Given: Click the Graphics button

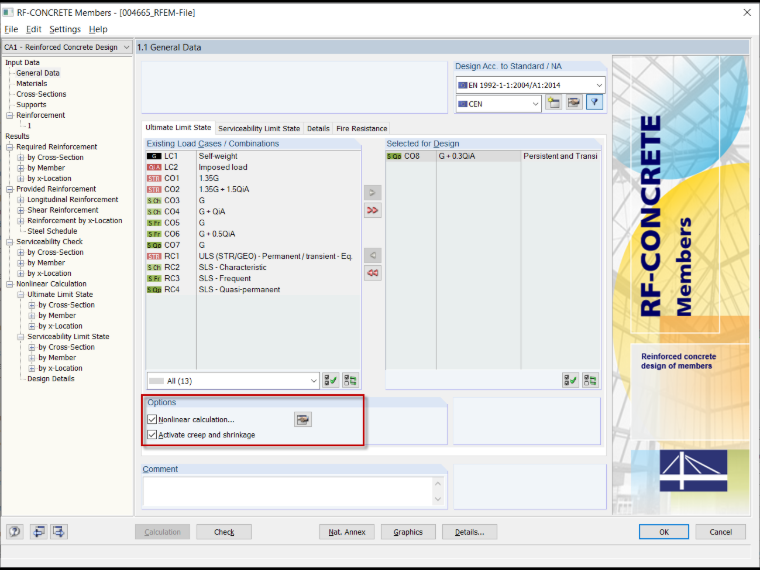Looking at the screenshot, I should pos(408,532).
